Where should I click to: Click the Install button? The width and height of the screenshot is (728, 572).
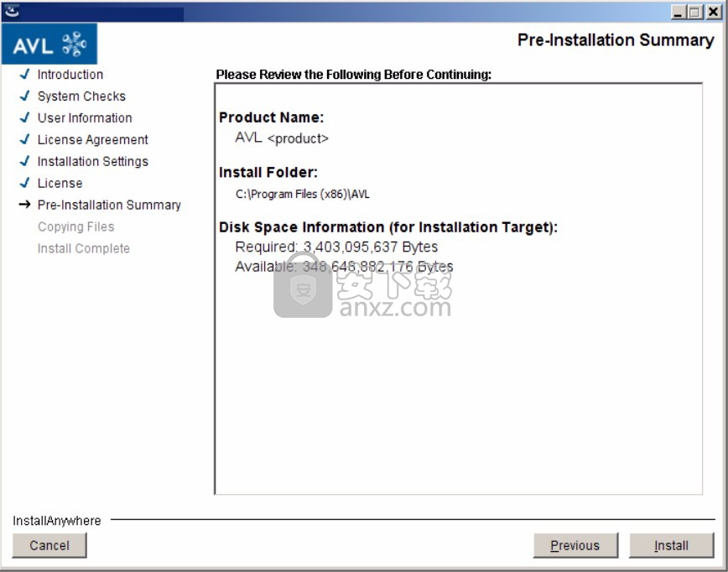pyautogui.click(x=671, y=545)
